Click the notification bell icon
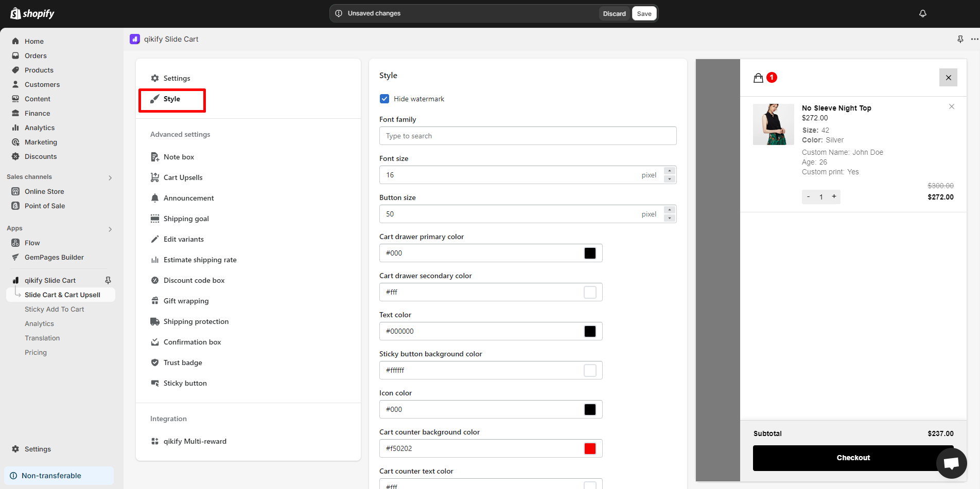Screen dimensions: 980x489 922,13
